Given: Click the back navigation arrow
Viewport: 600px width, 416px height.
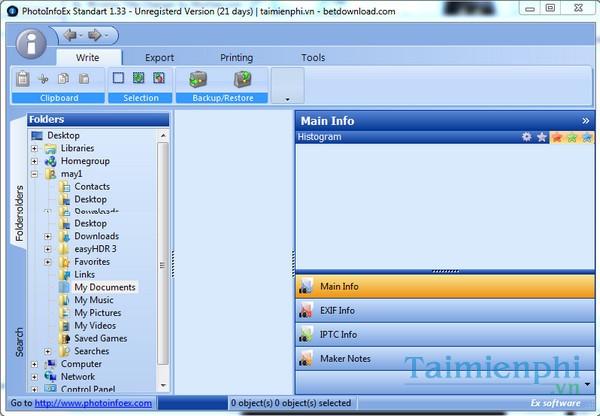Looking at the screenshot, I should 72,35.
